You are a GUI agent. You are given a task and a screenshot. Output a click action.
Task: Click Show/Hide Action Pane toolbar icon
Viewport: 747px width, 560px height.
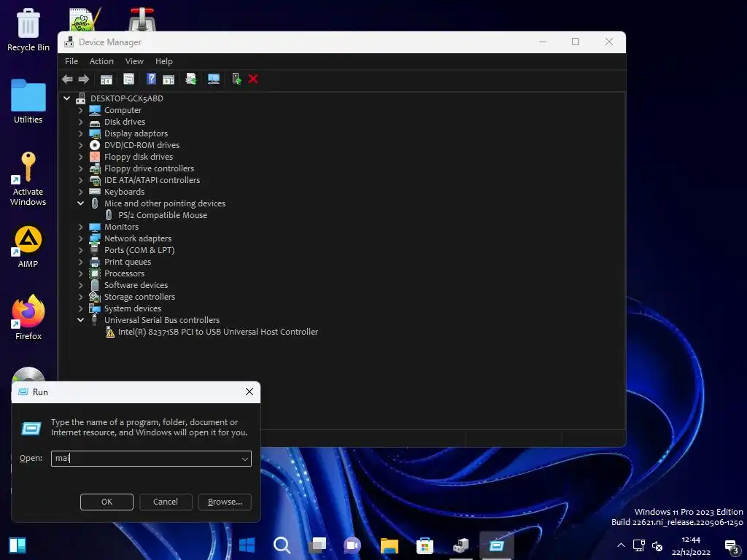pyautogui.click(x=169, y=79)
